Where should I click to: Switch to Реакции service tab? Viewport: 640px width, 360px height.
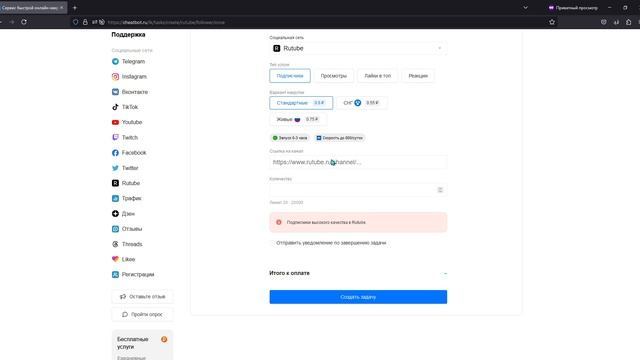[x=418, y=76]
